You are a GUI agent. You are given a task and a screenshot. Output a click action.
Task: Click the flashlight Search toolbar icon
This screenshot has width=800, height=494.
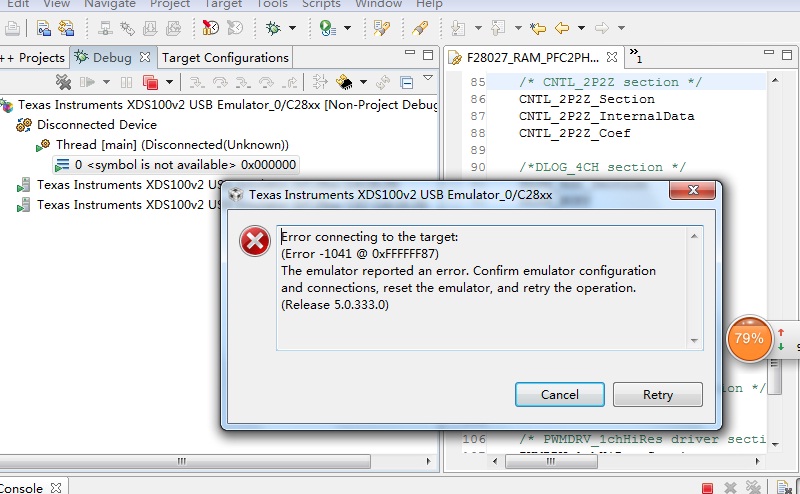[x=420, y=28]
